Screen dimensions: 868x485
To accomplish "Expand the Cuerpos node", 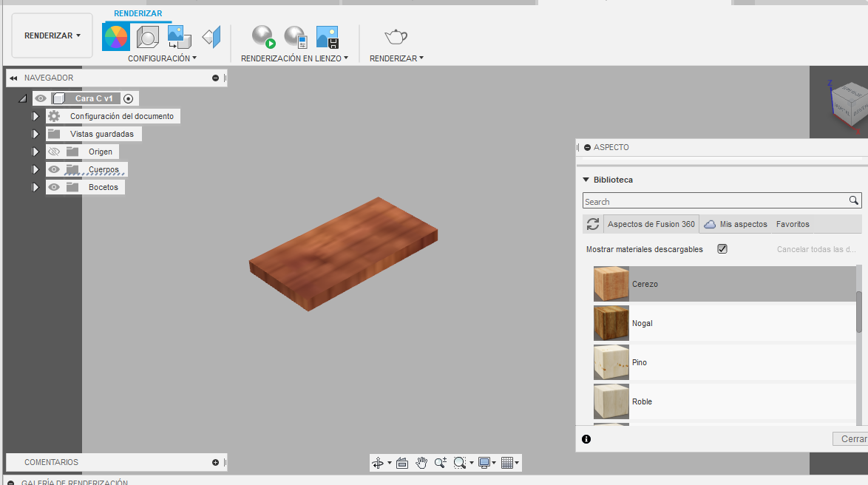I will point(35,169).
